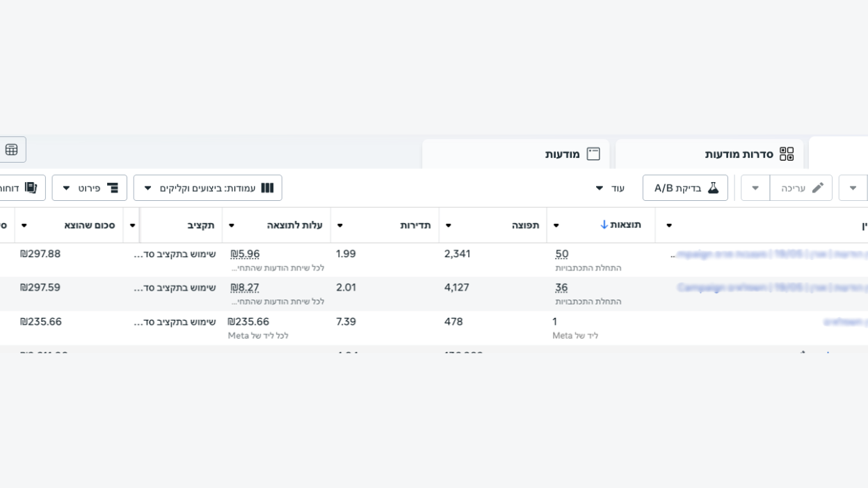Click the Reports (דוחות) icon button
Viewport: 868px width, 488px height.
(x=22, y=188)
